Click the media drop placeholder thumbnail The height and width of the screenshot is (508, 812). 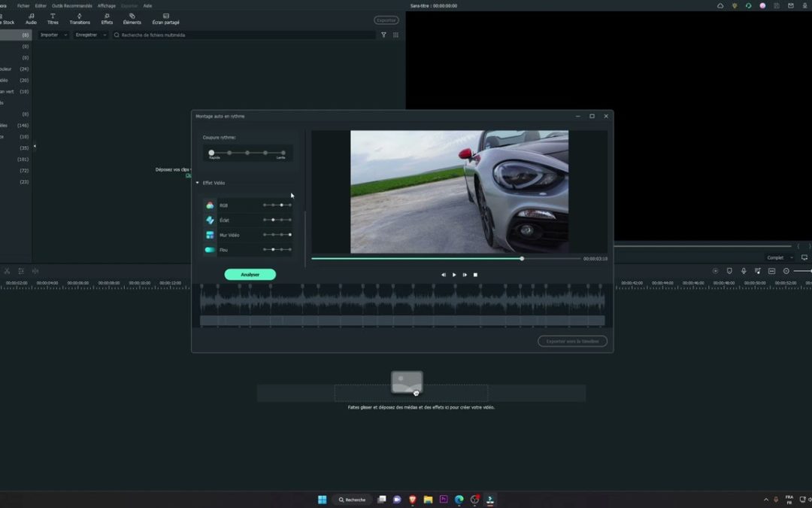(407, 383)
